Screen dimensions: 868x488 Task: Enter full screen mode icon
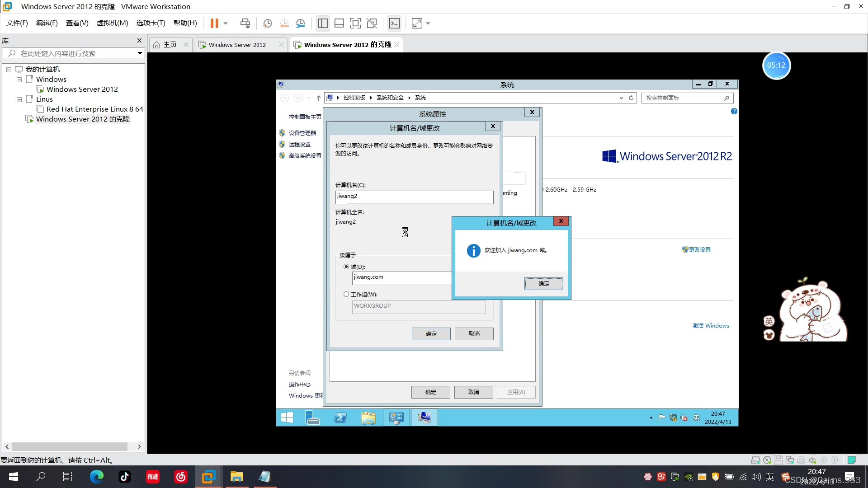coord(356,23)
